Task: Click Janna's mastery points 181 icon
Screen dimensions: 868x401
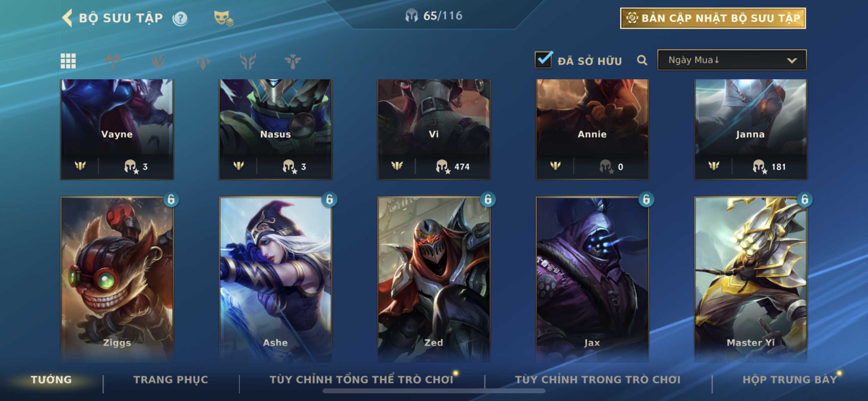Action: pos(759,167)
